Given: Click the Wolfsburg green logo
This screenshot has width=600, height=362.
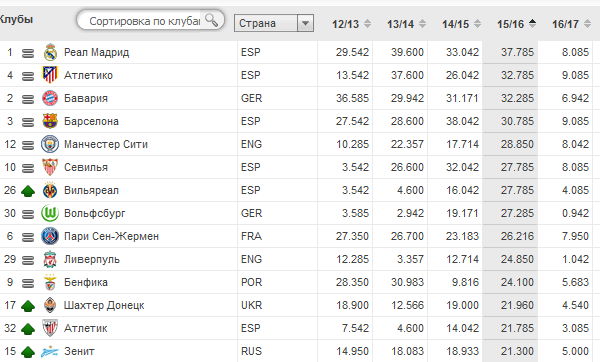Looking at the screenshot, I should [50, 213].
